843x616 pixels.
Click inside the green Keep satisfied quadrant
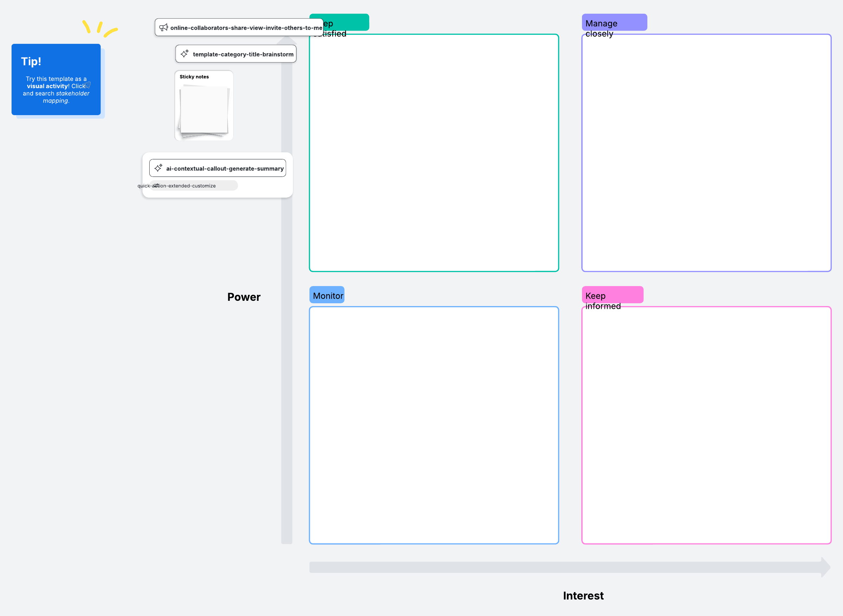(x=434, y=153)
